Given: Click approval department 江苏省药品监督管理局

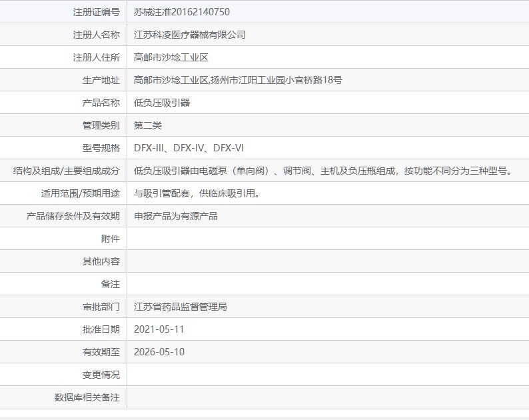Looking at the screenshot, I should (180, 307).
